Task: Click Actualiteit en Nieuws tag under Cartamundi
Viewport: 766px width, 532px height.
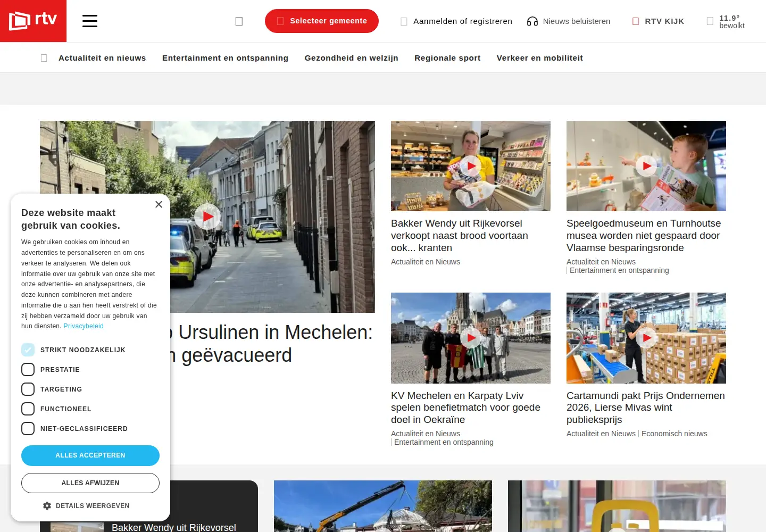Action: (x=601, y=434)
